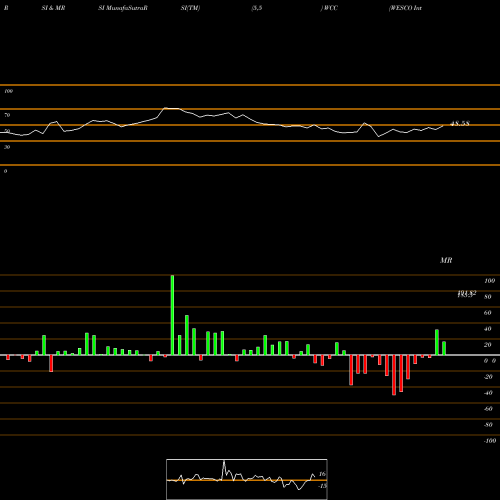This screenshot has width=500, height=500.
Task: Click the RSI axis label 0
Action: (5, 171)
